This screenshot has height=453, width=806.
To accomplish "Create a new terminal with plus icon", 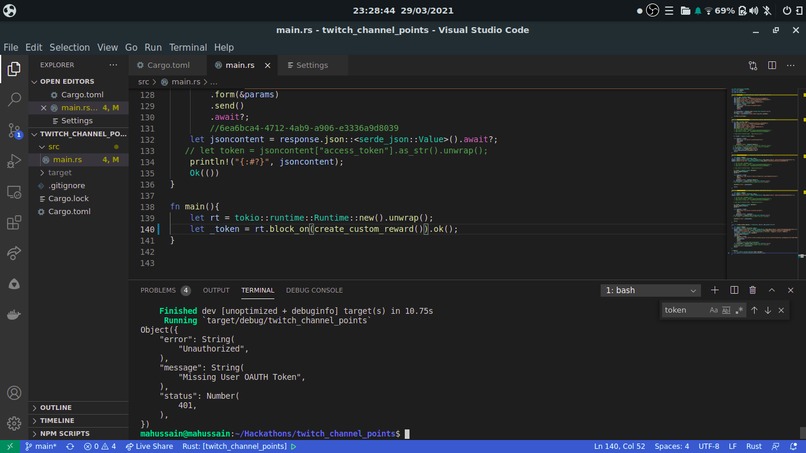I will 715,290.
